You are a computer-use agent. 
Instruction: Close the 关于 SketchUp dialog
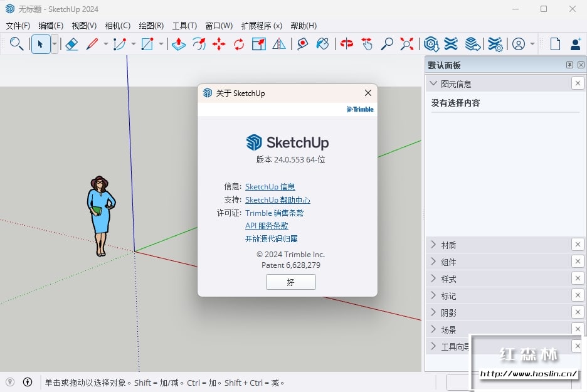(x=368, y=93)
